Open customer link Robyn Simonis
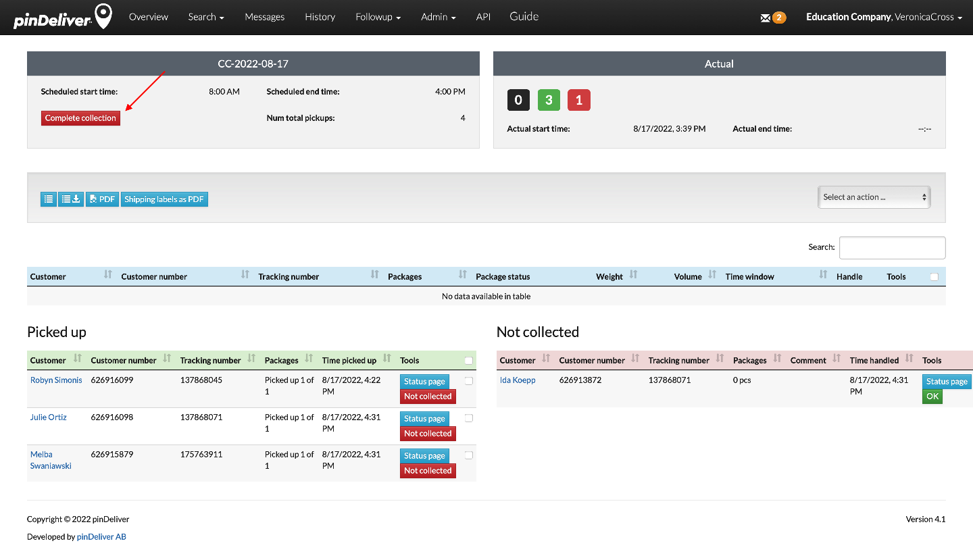Viewport: 973px width, 560px height. pyautogui.click(x=56, y=380)
